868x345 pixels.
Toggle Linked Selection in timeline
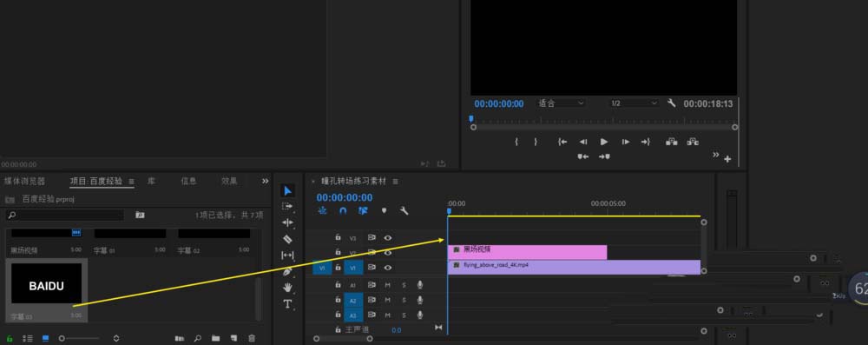[x=363, y=211]
